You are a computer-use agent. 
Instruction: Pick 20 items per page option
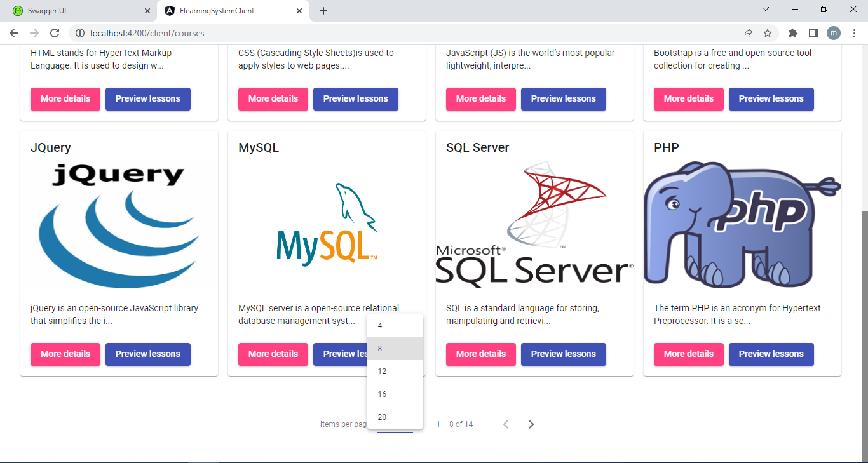click(395, 417)
